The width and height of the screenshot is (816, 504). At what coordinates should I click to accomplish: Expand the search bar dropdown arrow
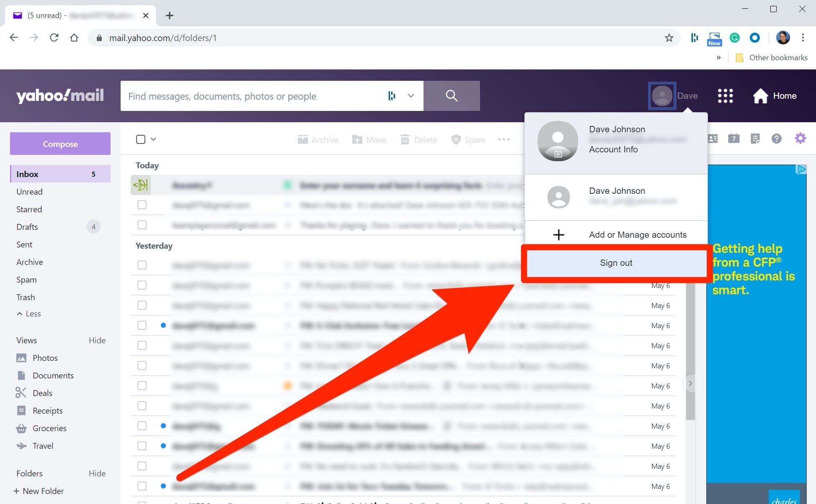pyautogui.click(x=411, y=95)
